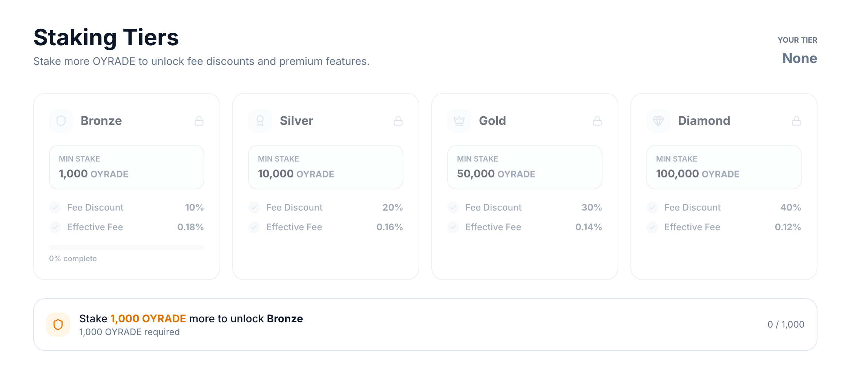This screenshot has height=391, width=868.
Task: Click Silver Effective Fee checkmark
Action: coord(254,227)
